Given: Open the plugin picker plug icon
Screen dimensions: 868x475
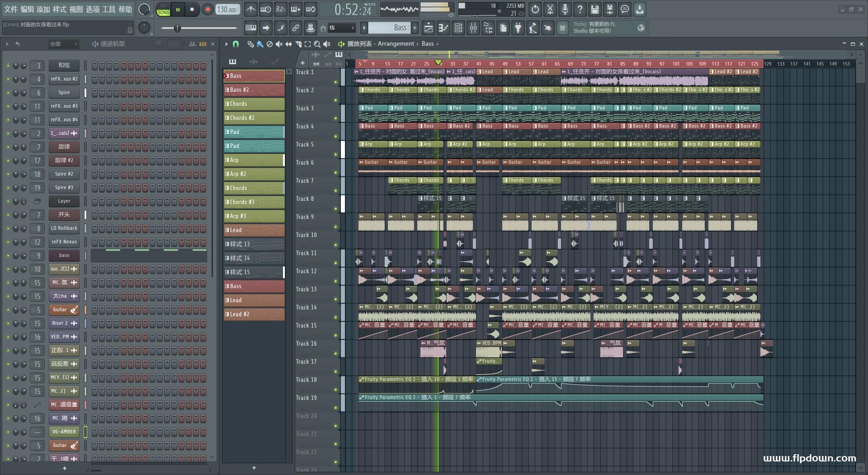Looking at the screenshot, I should pyautogui.click(x=518, y=28).
